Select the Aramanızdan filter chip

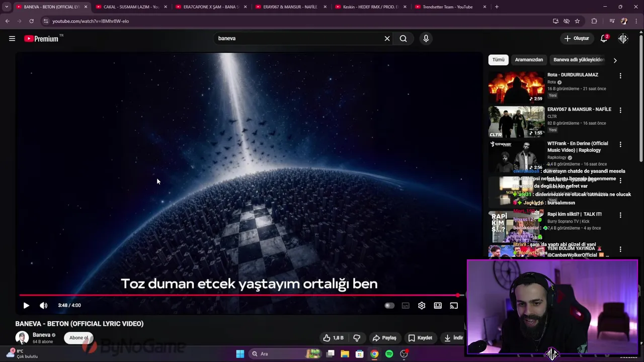pyautogui.click(x=529, y=60)
